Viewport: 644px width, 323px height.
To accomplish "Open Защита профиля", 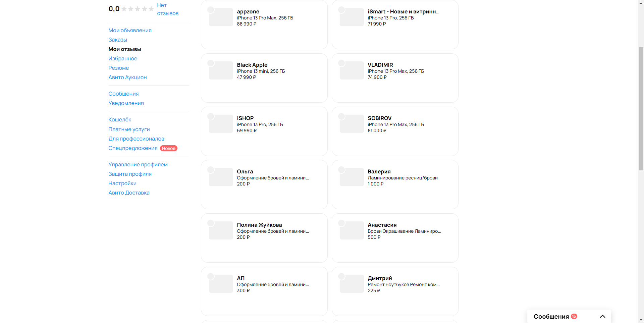I will tap(130, 174).
